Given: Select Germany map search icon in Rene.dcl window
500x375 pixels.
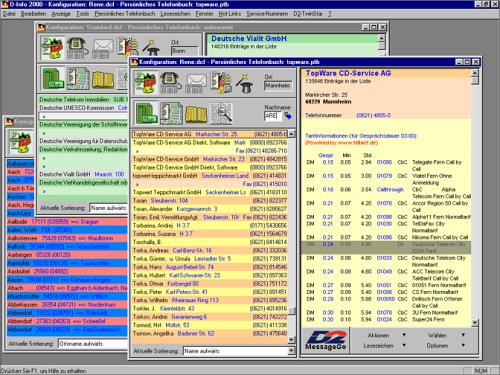Looking at the screenshot, I should 145,83.
